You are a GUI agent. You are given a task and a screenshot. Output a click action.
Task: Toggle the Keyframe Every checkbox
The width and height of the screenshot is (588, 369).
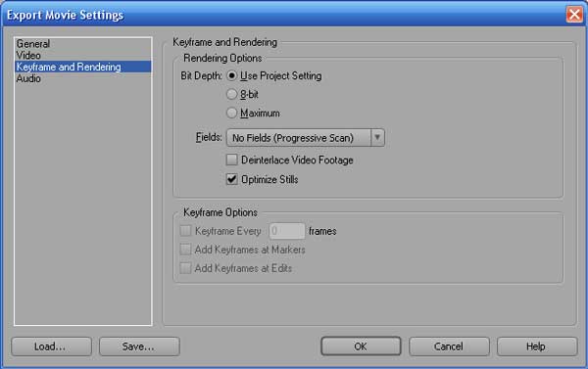(185, 230)
